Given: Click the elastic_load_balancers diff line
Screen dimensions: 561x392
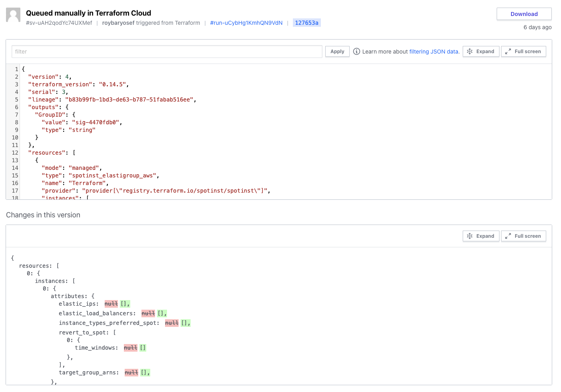Looking at the screenshot, I should (113, 313).
